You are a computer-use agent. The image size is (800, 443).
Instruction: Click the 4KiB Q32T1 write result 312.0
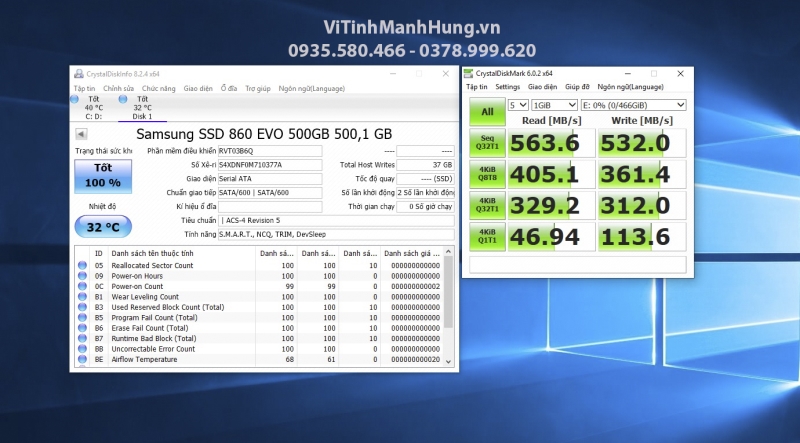coord(642,206)
